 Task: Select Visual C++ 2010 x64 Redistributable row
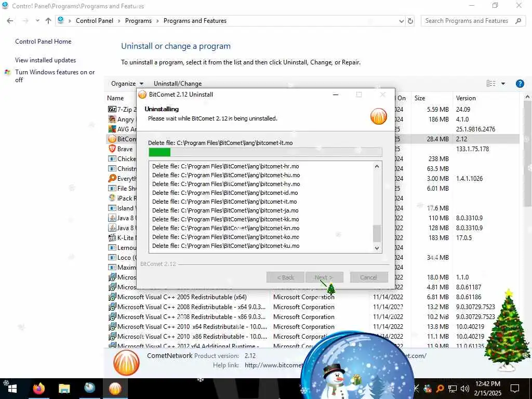192,326
